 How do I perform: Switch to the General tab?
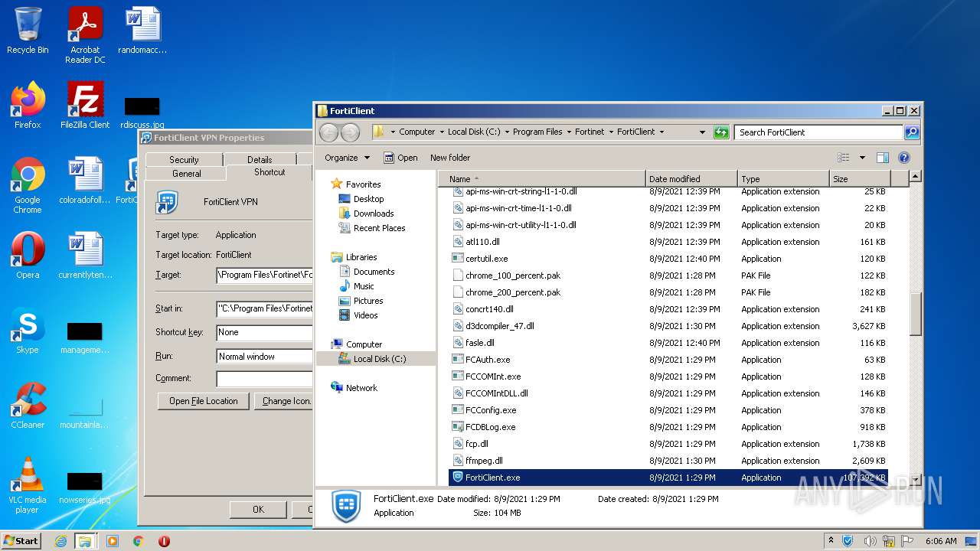(x=186, y=174)
